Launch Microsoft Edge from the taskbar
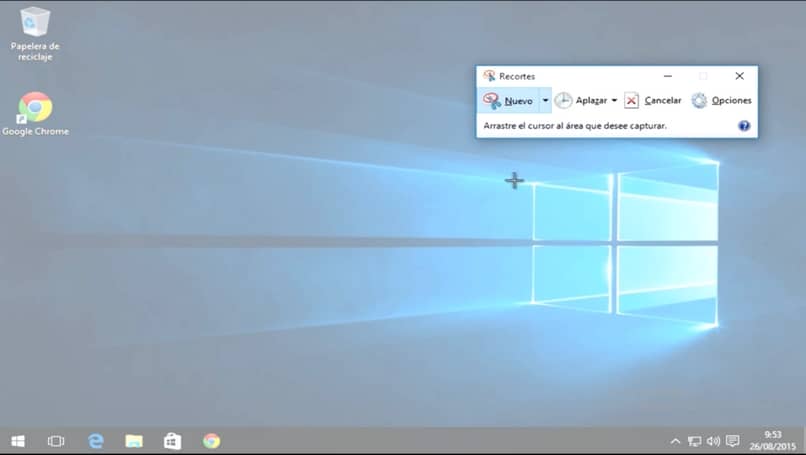The width and height of the screenshot is (806, 455). [96, 441]
